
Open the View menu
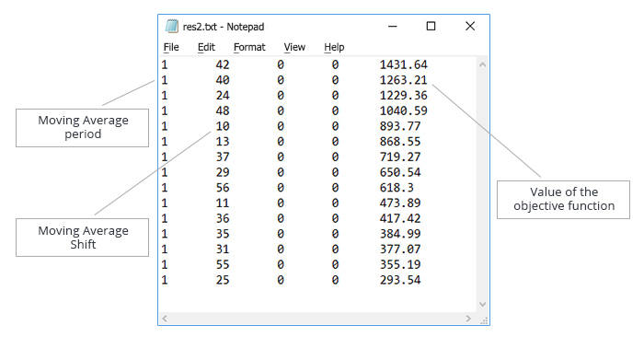[294, 47]
